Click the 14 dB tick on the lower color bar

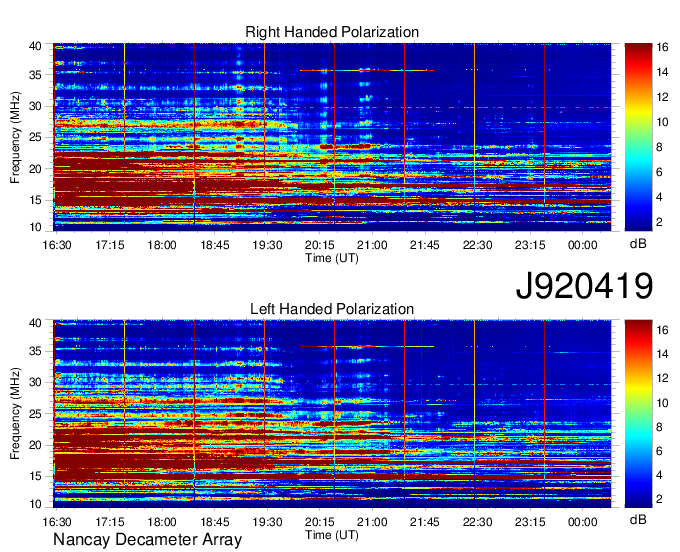(x=662, y=354)
